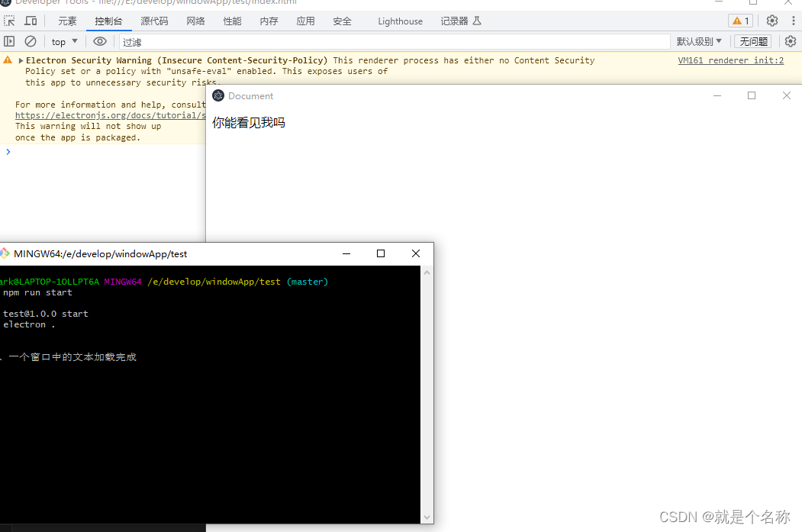Open the top JavaScript context dropdown
Viewport: 802px width, 532px height.
[x=64, y=42]
